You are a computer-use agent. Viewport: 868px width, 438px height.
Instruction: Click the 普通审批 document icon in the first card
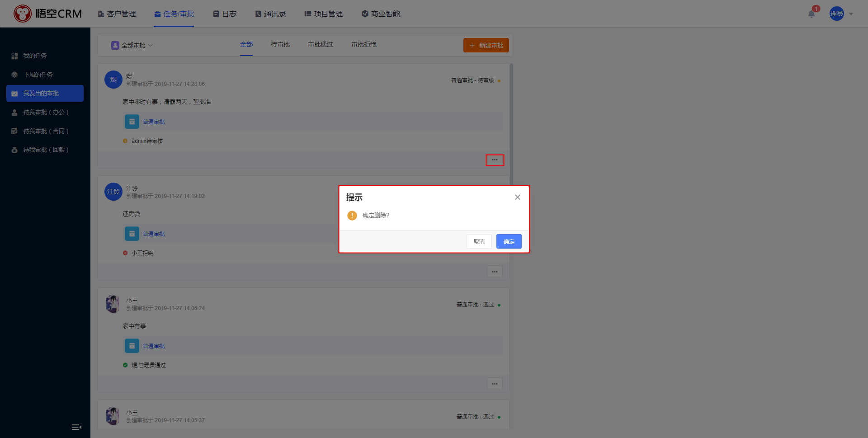(132, 122)
